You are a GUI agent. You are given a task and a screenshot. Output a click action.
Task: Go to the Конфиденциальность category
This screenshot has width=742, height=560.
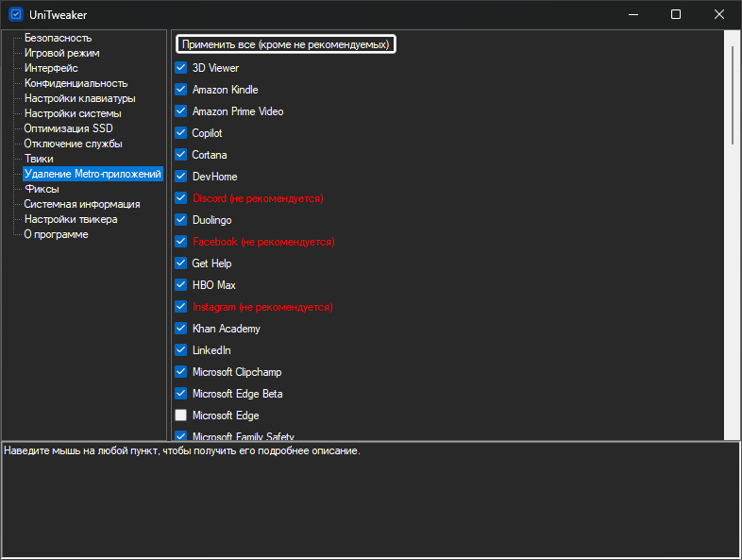point(76,83)
